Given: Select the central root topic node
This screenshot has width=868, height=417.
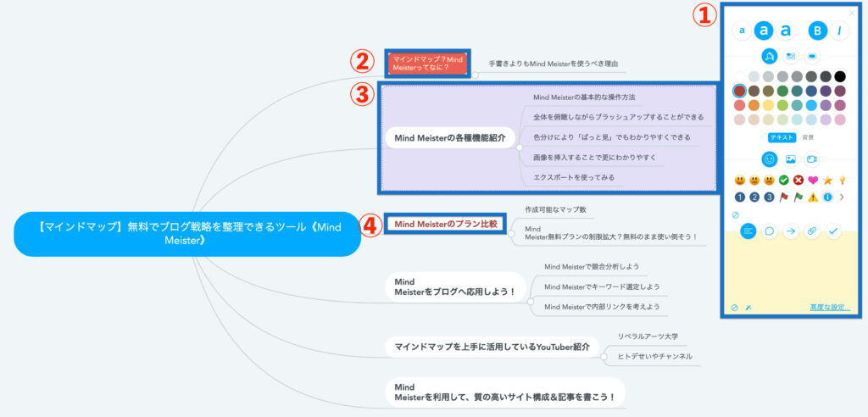Looking at the screenshot, I should (187, 234).
